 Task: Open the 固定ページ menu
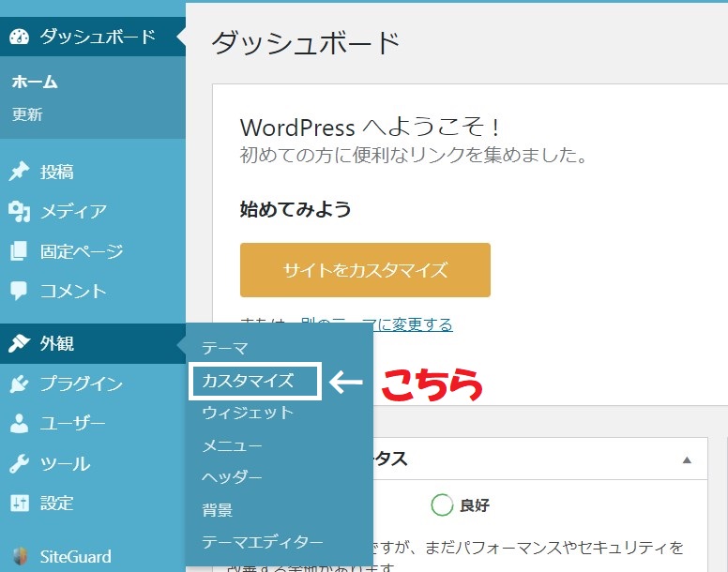click(x=93, y=251)
